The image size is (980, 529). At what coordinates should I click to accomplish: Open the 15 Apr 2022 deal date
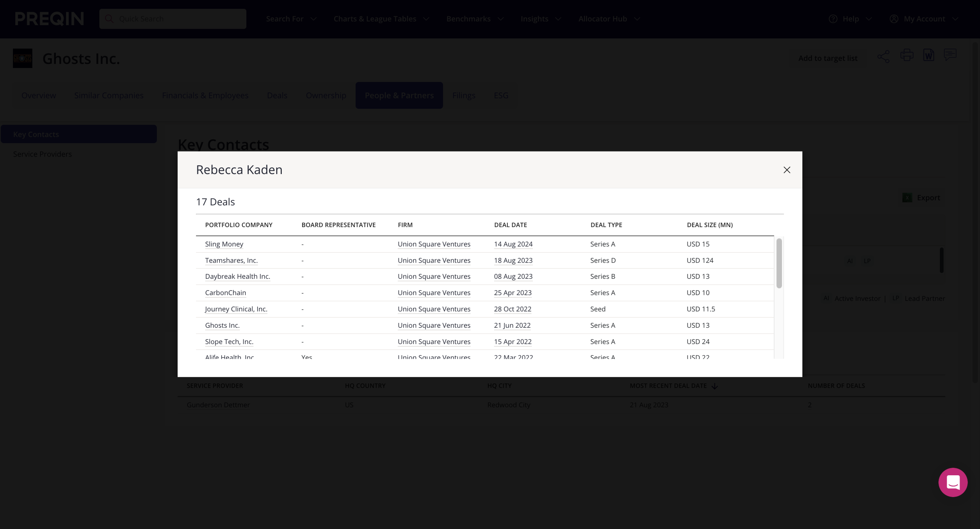513,342
